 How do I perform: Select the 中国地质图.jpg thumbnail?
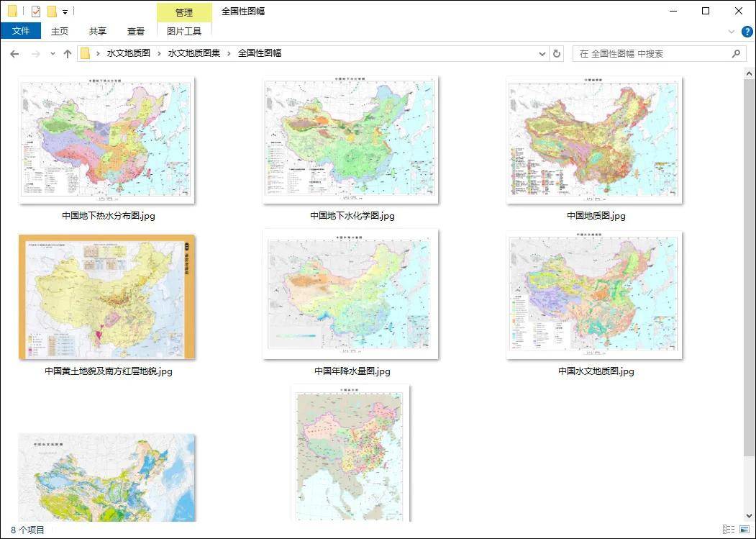click(x=595, y=140)
